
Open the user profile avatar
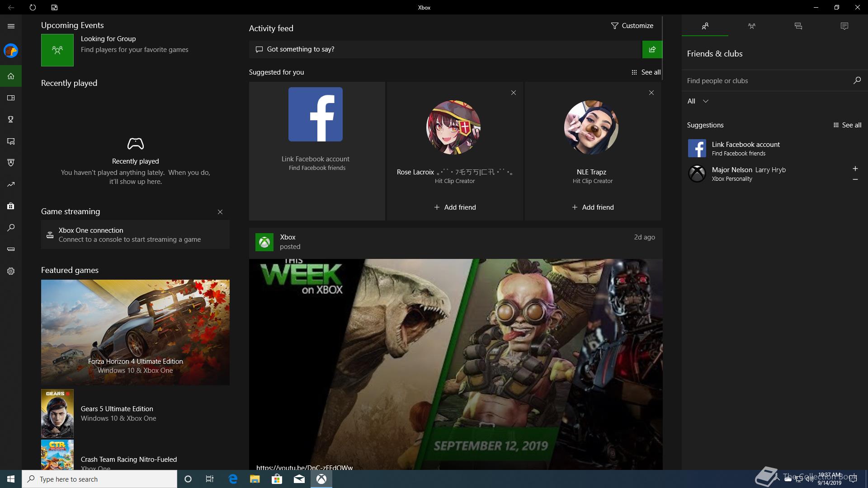(x=11, y=51)
